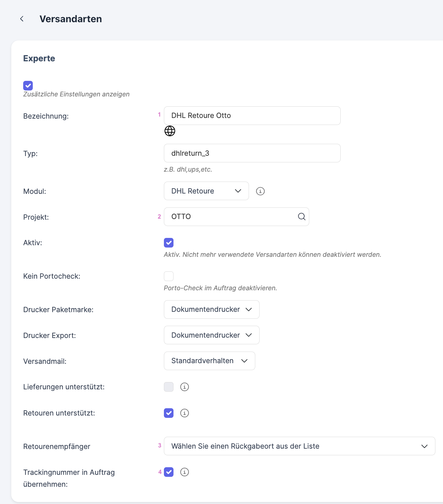Uncheck the Aktiv checkbox

tap(169, 243)
